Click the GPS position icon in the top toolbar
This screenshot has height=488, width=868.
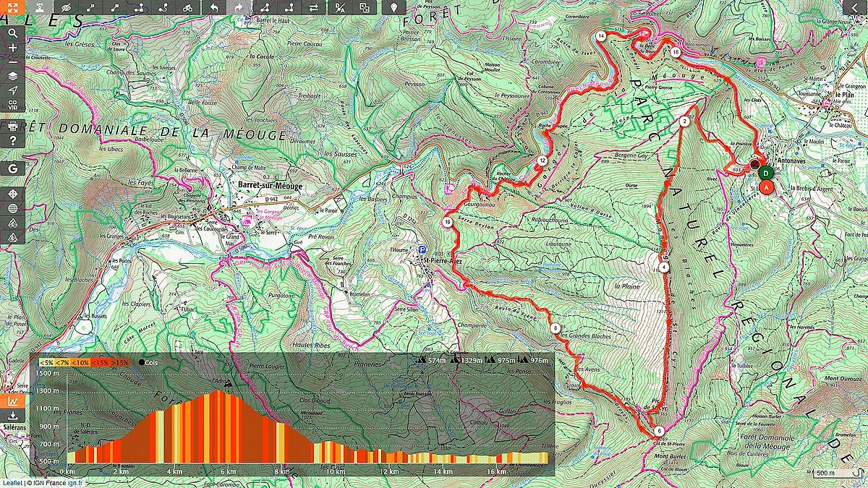click(x=39, y=8)
